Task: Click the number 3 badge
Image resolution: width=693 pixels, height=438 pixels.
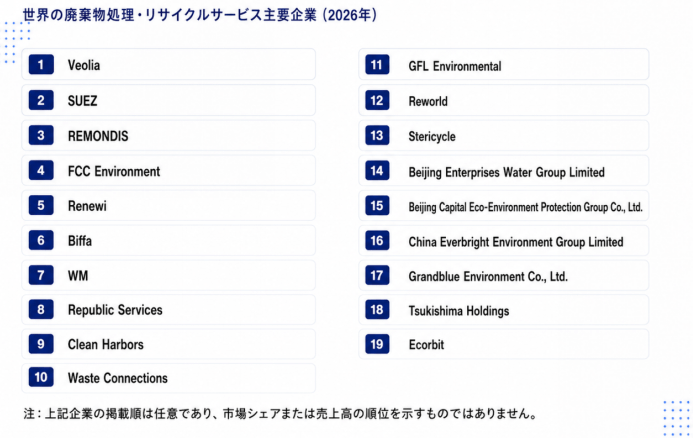Action: [x=41, y=135]
